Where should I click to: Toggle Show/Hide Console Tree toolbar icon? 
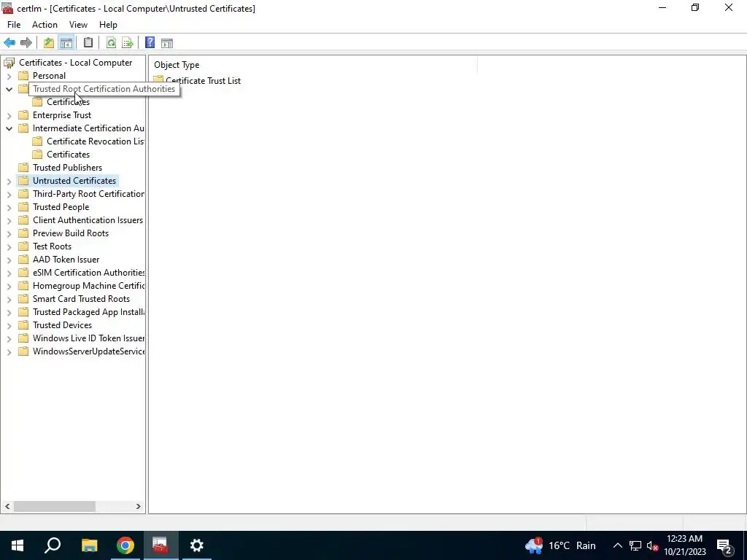tap(66, 43)
